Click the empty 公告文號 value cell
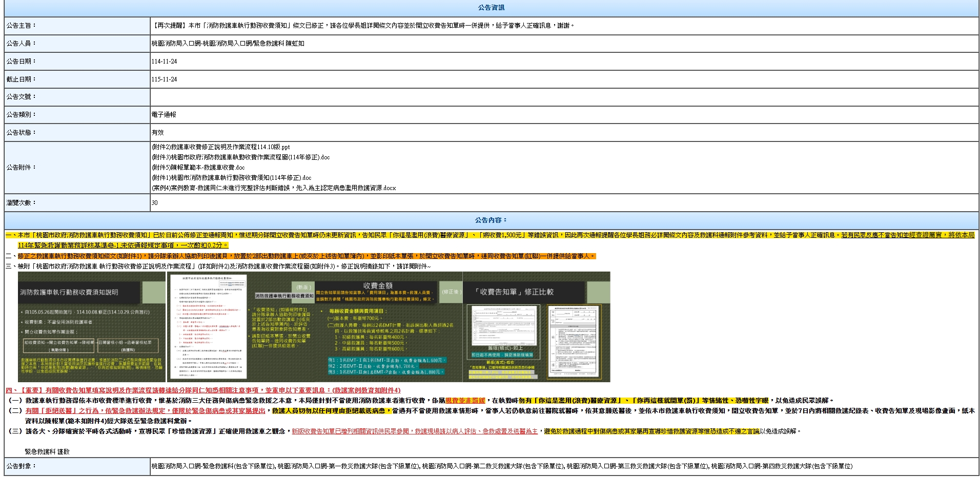This screenshot has height=477, width=980. point(564,97)
